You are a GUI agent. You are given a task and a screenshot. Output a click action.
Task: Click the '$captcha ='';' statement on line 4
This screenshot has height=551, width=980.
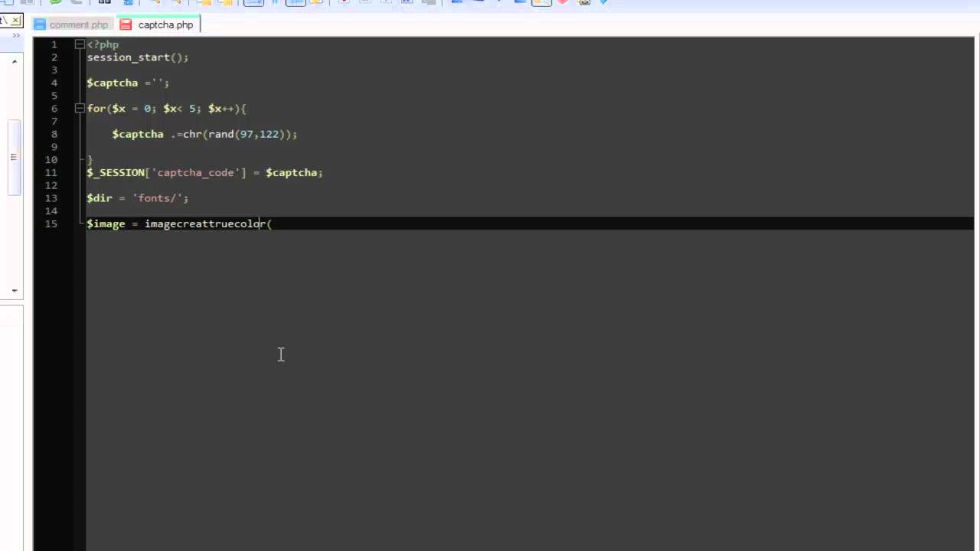(128, 83)
